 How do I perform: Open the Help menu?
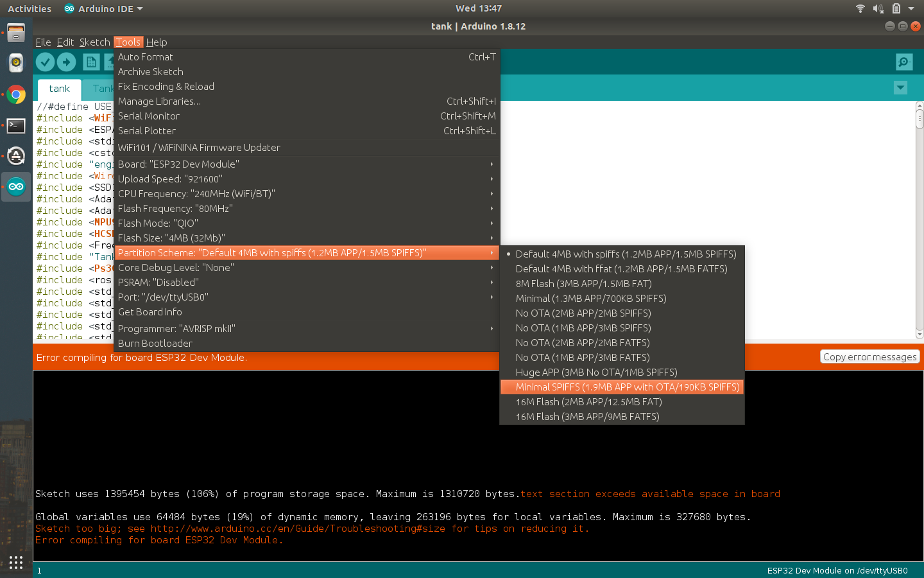pyautogui.click(x=156, y=42)
